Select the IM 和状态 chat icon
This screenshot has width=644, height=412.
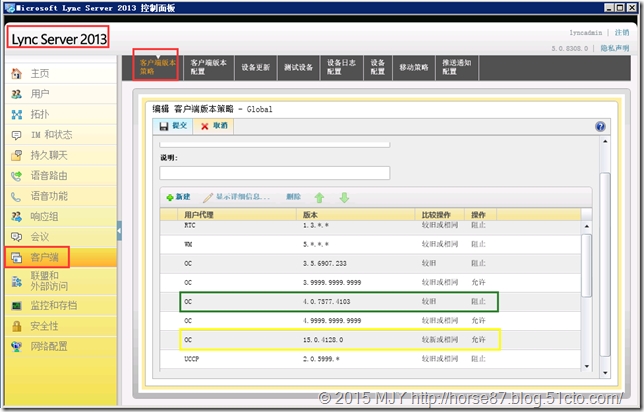[x=16, y=135]
